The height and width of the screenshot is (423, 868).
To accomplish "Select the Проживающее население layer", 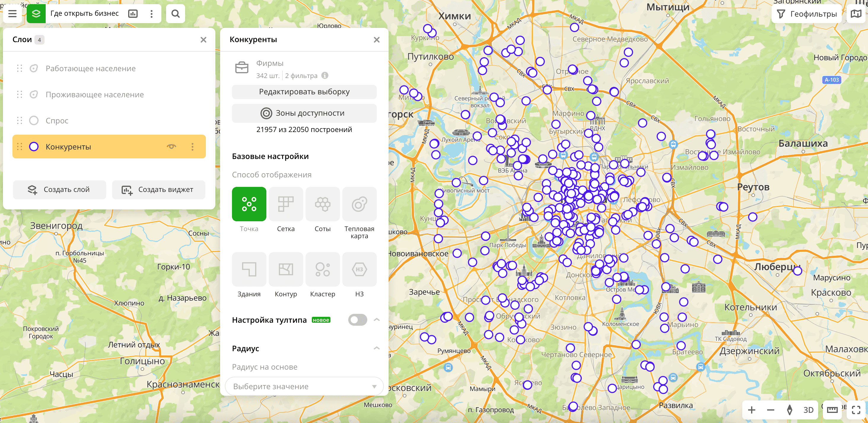I will [x=109, y=94].
